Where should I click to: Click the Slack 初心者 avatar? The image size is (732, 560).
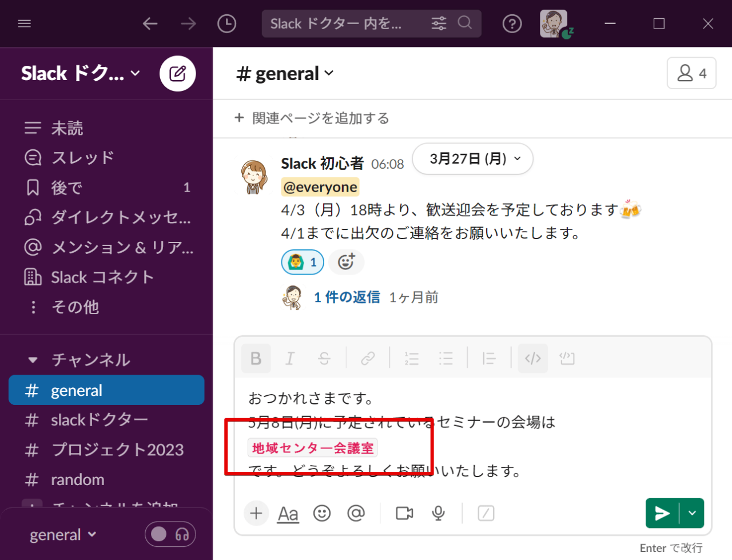(254, 177)
